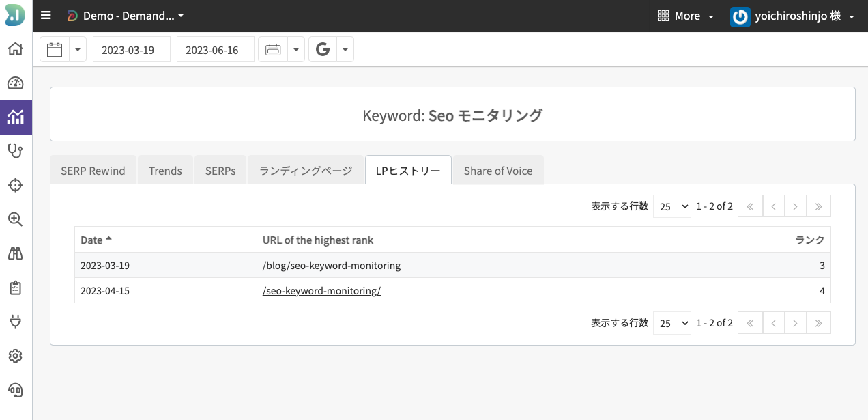868x420 pixels.
Task: Open the Share of Voice tab
Action: [498, 171]
